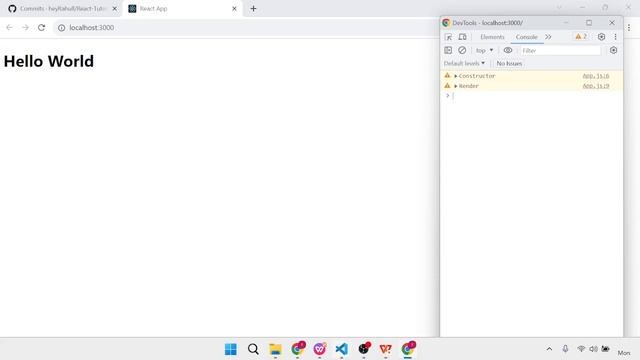Open the Default levels dropdown
The width and height of the screenshot is (640, 360).
click(464, 64)
